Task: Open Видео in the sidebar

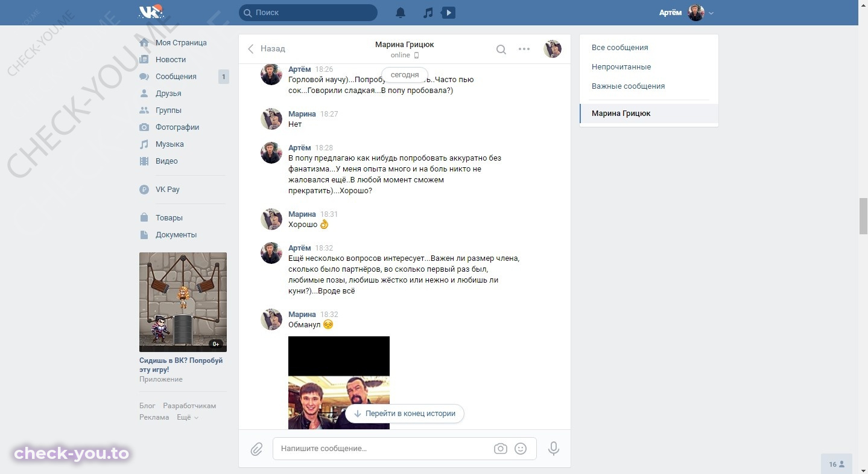Action: pyautogui.click(x=166, y=161)
